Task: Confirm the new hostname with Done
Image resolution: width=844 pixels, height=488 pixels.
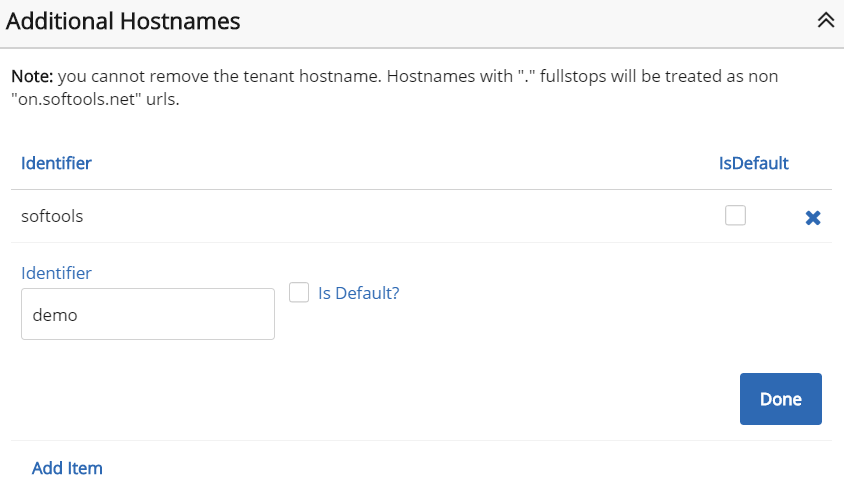Action: [x=780, y=399]
